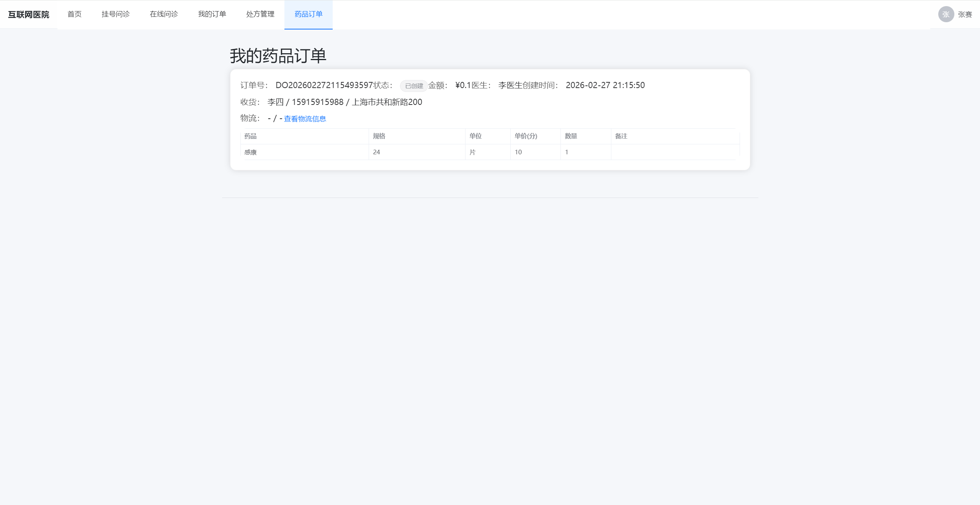Open 我的订单 page

point(212,14)
